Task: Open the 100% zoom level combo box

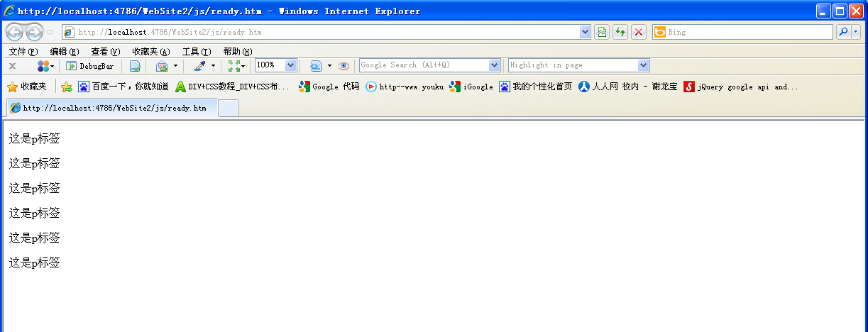Action: coord(275,65)
